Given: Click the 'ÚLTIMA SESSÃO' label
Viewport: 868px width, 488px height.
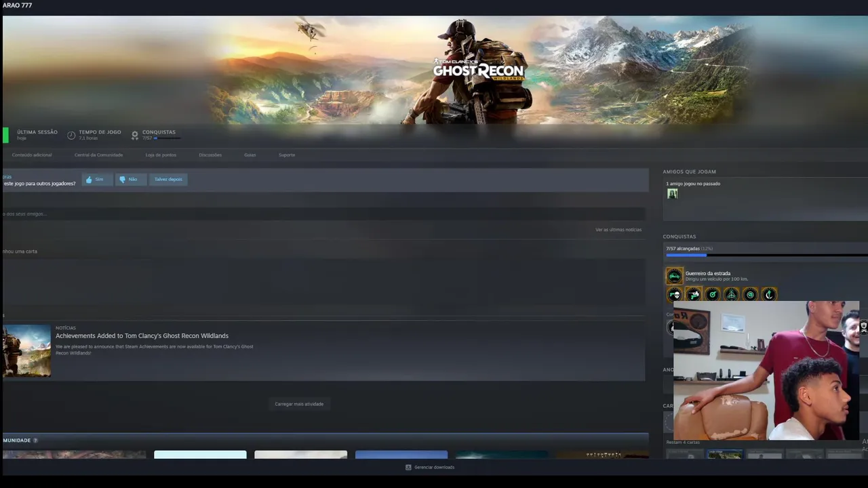Looking at the screenshot, I should coord(37,132).
